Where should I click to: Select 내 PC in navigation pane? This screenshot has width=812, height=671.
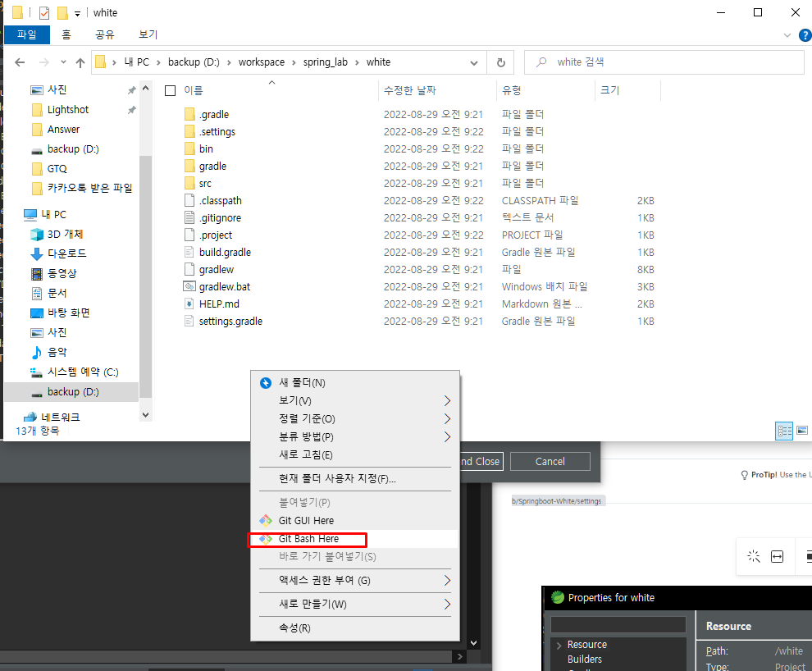[x=53, y=215]
